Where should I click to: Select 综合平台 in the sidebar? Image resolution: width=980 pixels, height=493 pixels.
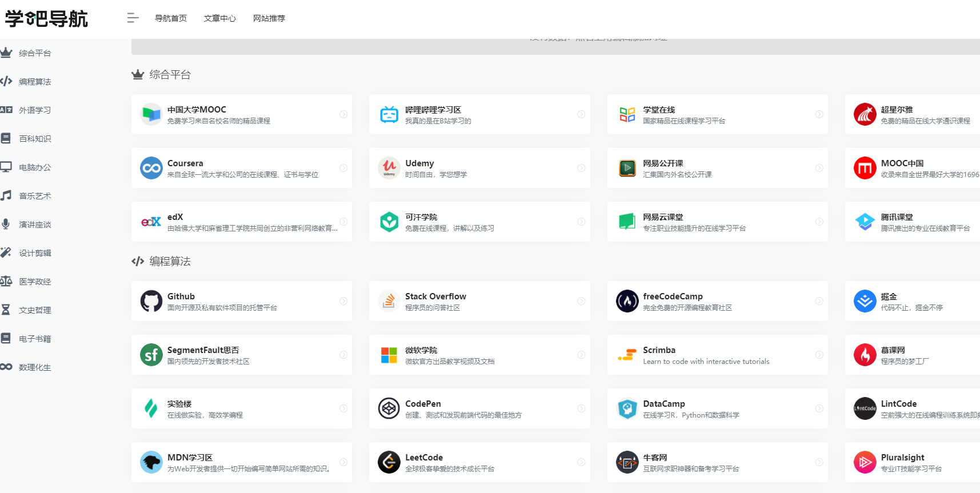[x=35, y=53]
